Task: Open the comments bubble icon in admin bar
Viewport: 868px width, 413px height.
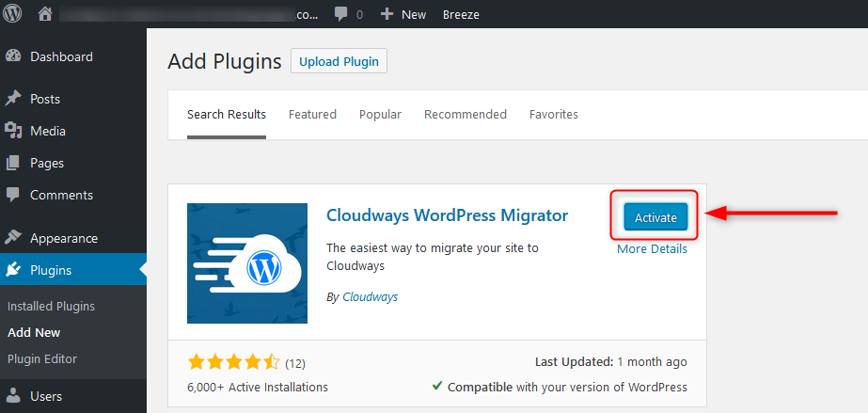Action: click(x=341, y=14)
